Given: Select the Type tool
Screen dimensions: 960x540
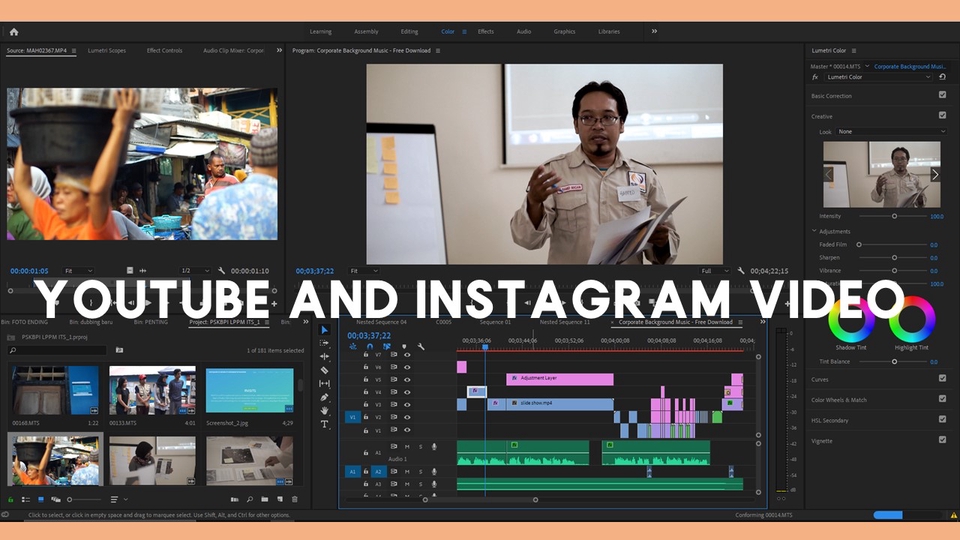Looking at the screenshot, I should point(324,424).
